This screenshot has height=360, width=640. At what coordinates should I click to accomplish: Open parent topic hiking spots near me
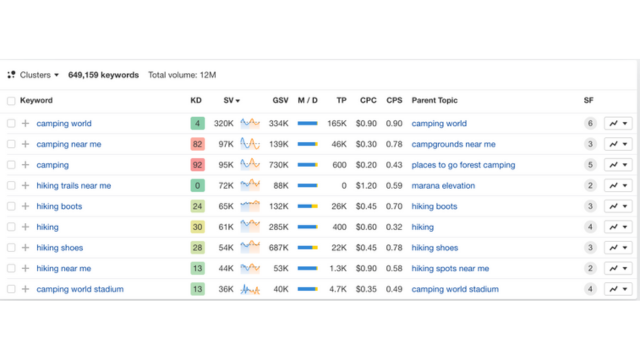(450, 268)
